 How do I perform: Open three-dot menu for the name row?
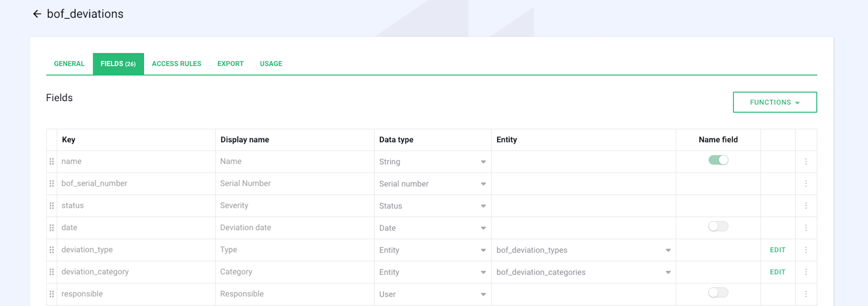pyautogui.click(x=806, y=162)
